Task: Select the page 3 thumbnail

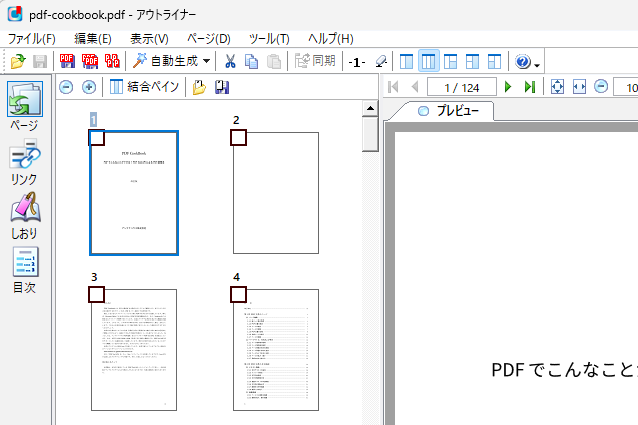Action: pos(133,350)
